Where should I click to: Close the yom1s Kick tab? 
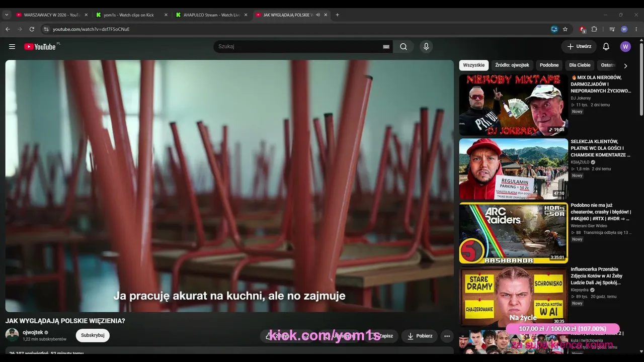point(166,15)
